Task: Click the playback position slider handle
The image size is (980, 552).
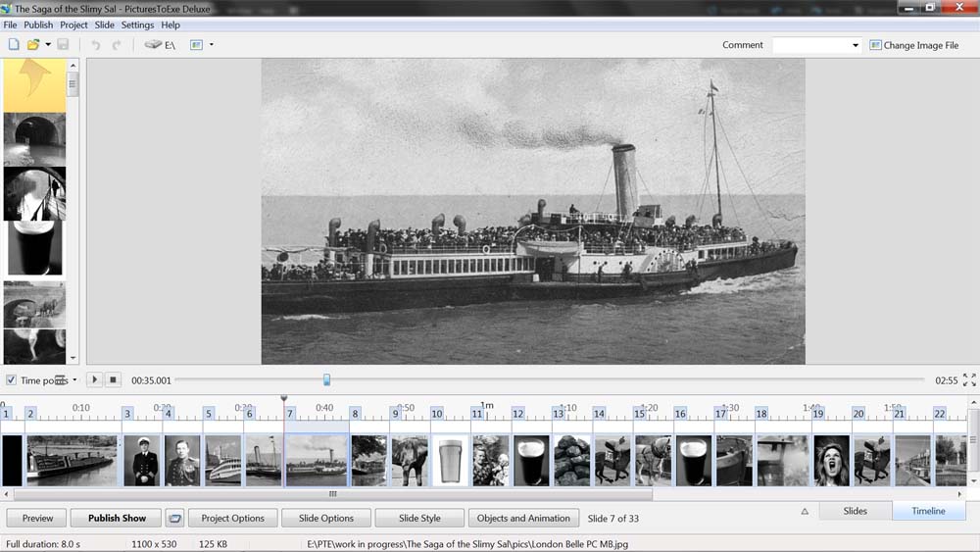Action: pyautogui.click(x=326, y=380)
